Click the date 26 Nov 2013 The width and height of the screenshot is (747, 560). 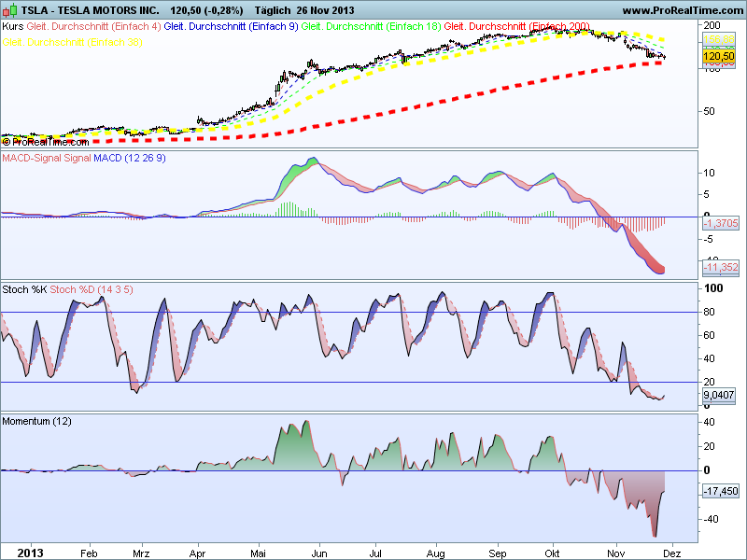326,10
